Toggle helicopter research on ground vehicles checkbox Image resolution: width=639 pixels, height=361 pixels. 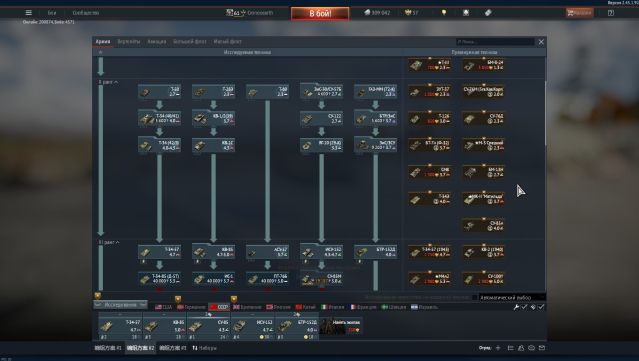coord(474,297)
